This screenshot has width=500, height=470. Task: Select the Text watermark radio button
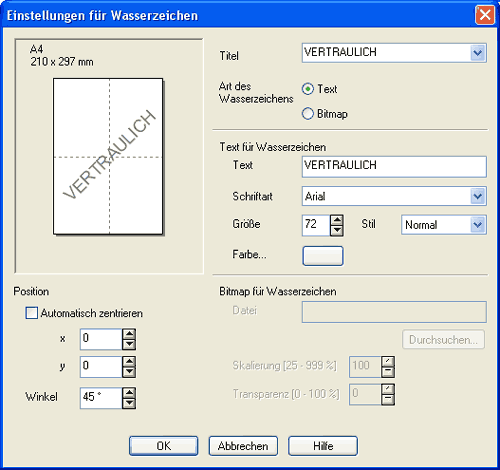point(308,89)
